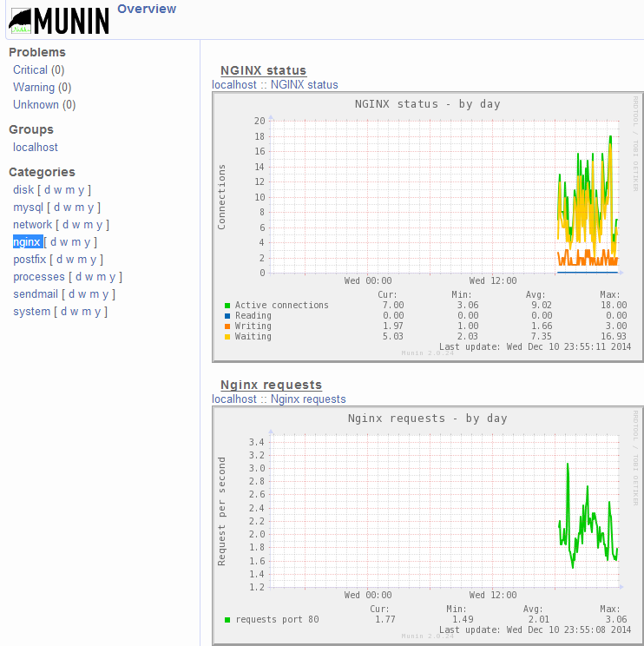Screen dimensions: 644x646
Task: Select the highlighted nginx category
Action: [28, 241]
